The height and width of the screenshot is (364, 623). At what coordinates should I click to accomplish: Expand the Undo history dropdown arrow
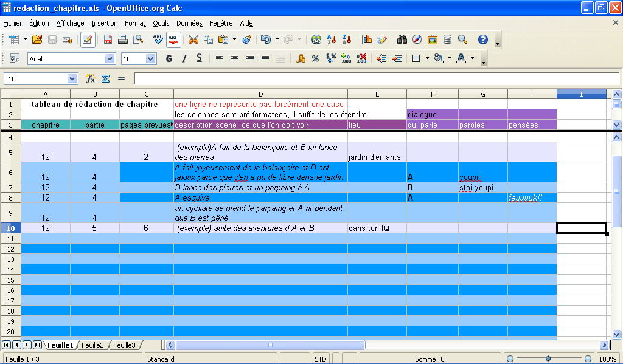tap(277, 39)
